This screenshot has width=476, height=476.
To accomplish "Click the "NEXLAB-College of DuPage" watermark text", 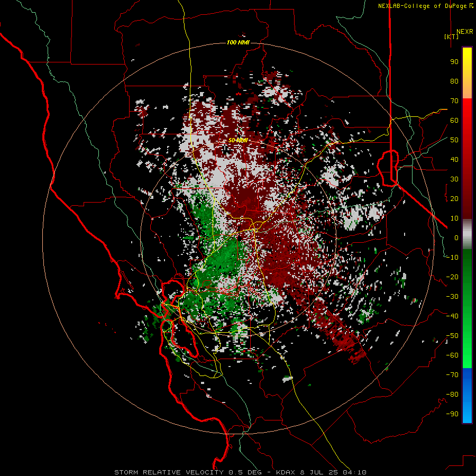I will pyautogui.click(x=422, y=6).
